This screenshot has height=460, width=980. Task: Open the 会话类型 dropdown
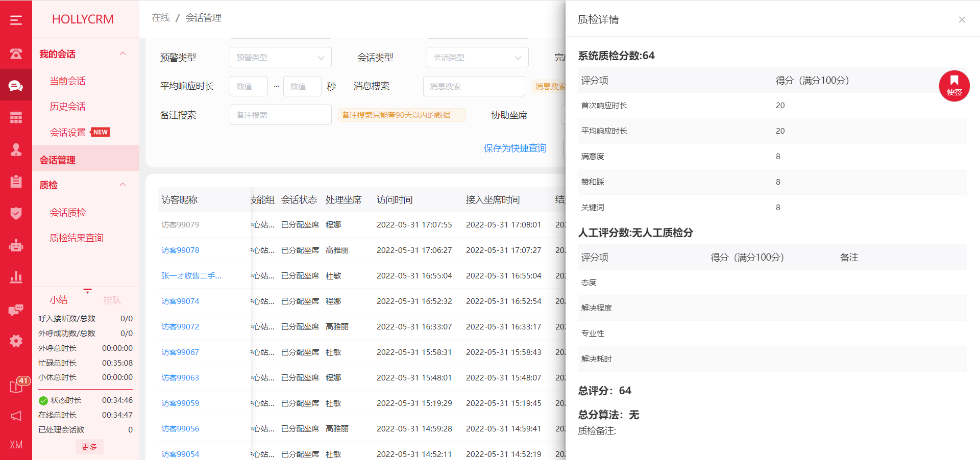477,57
